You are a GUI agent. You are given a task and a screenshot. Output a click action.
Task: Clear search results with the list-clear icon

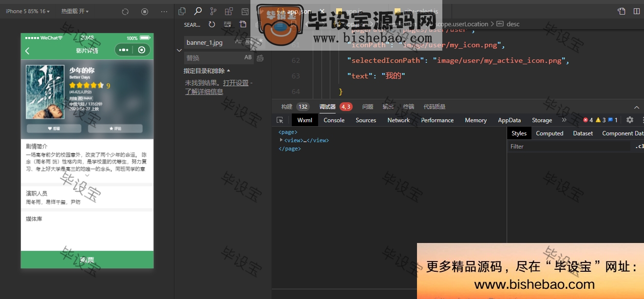pyautogui.click(x=227, y=24)
